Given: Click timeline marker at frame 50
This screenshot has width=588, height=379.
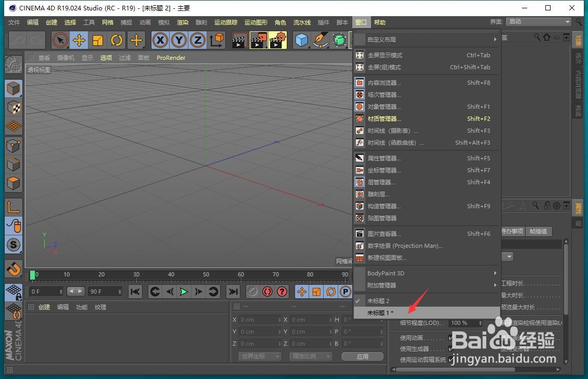Looking at the screenshot, I should click(x=206, y=275).
